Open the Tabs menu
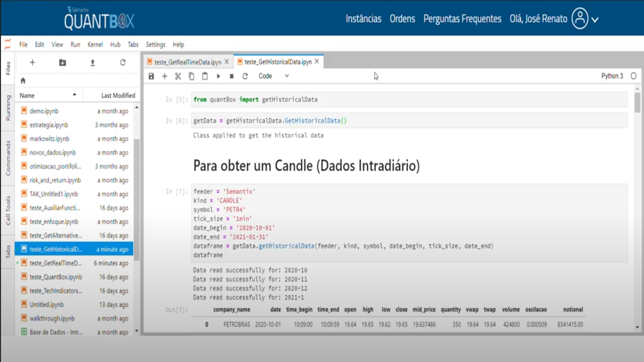 tap(133, 45)
